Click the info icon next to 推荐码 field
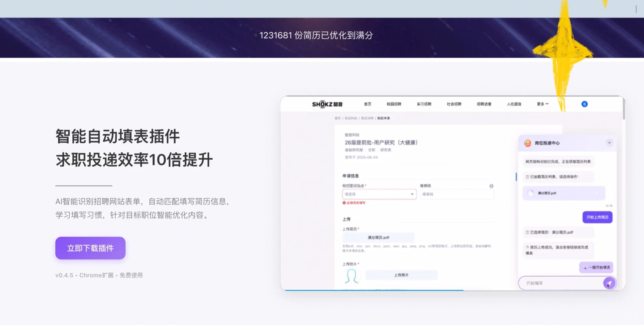Image resolution: width=644 pixels, height=329 pixels. pos(492,186)
